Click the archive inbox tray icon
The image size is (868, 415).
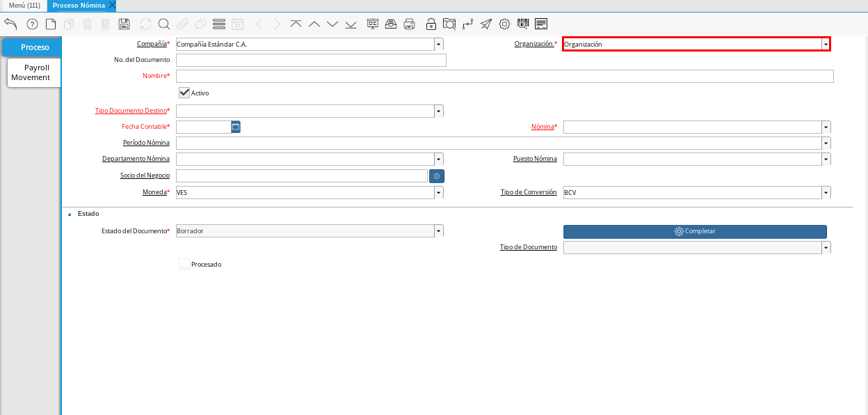[x=391, y=24]
